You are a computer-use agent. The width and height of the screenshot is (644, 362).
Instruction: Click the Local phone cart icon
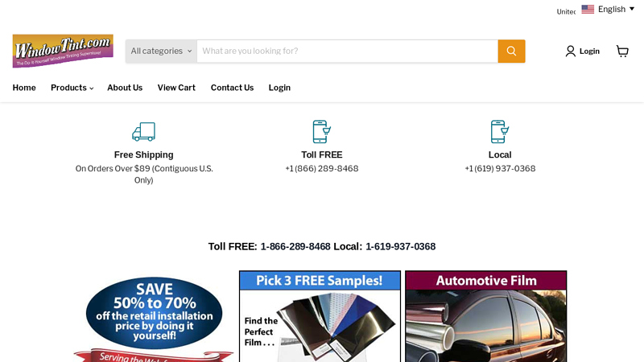[500, 132]
